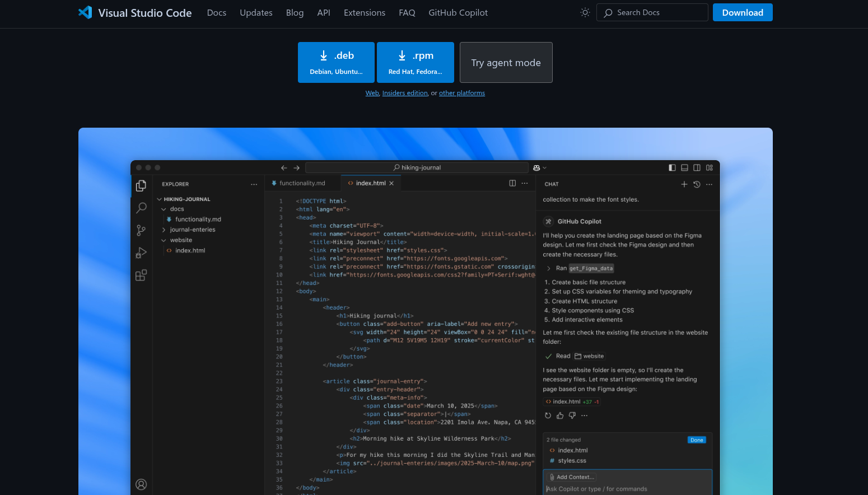Click the blue Download button
The height and width of the screenshot is (495, 868).
742,12
